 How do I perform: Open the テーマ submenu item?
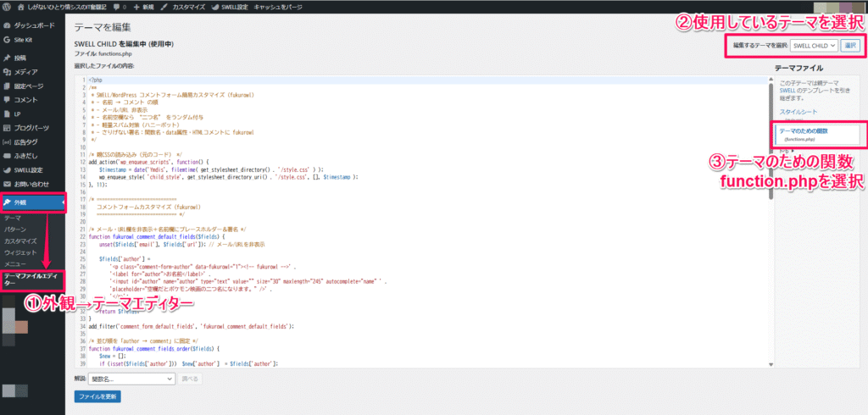pos(12,218)
